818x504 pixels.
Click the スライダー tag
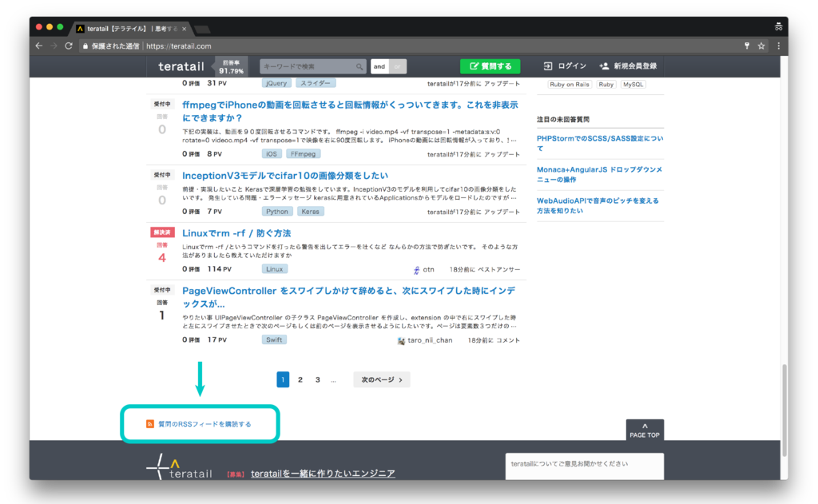click(x=315, y=83)
